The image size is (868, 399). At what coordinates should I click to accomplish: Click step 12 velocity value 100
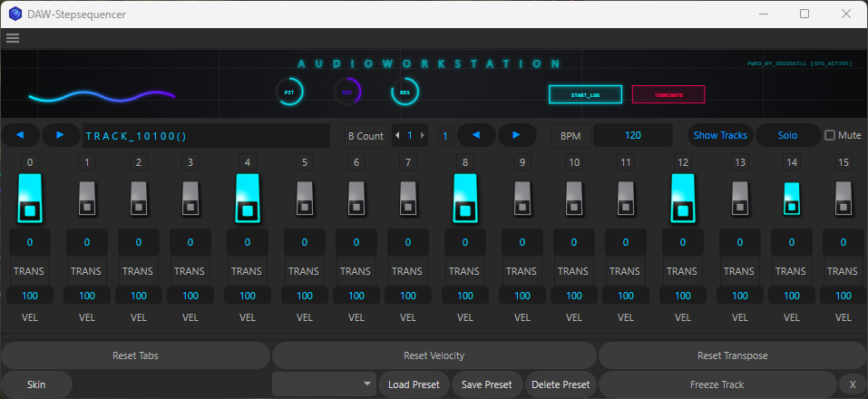click(x=683, y=296)
